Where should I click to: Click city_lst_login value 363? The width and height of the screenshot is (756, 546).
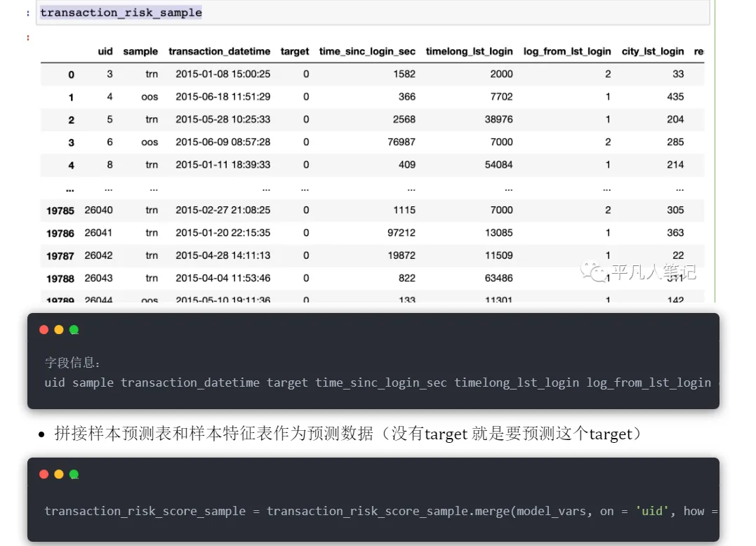tap(675, 233)
